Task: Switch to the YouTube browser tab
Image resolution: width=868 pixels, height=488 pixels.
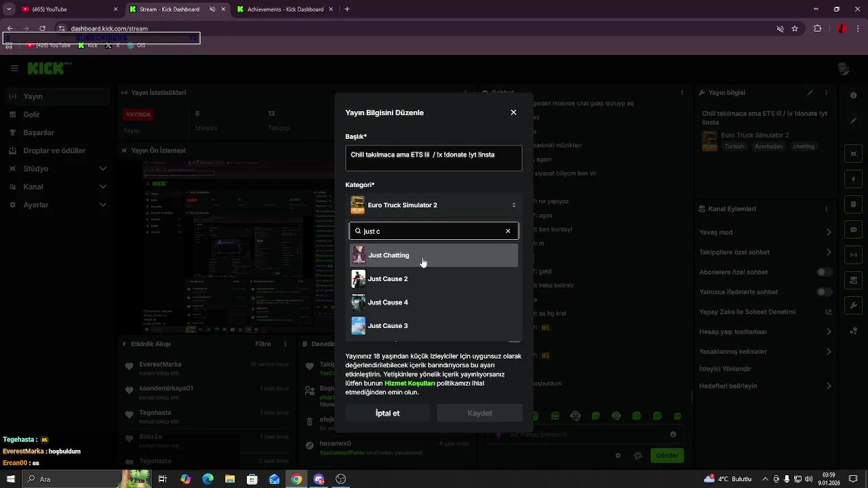Action: [x=70, y=9]
